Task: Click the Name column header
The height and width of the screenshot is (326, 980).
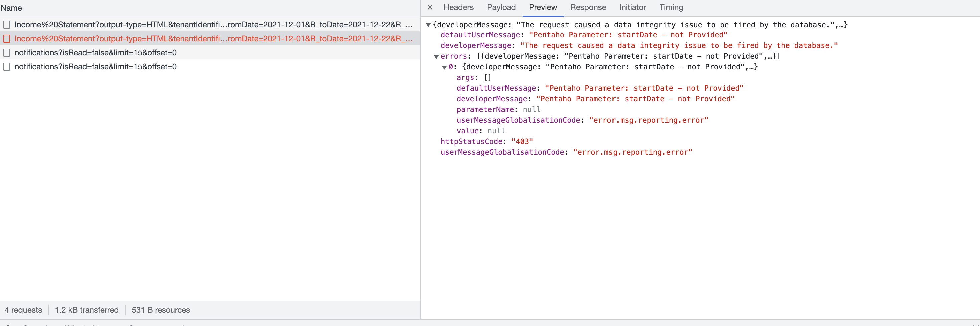Action: (12, 8)
